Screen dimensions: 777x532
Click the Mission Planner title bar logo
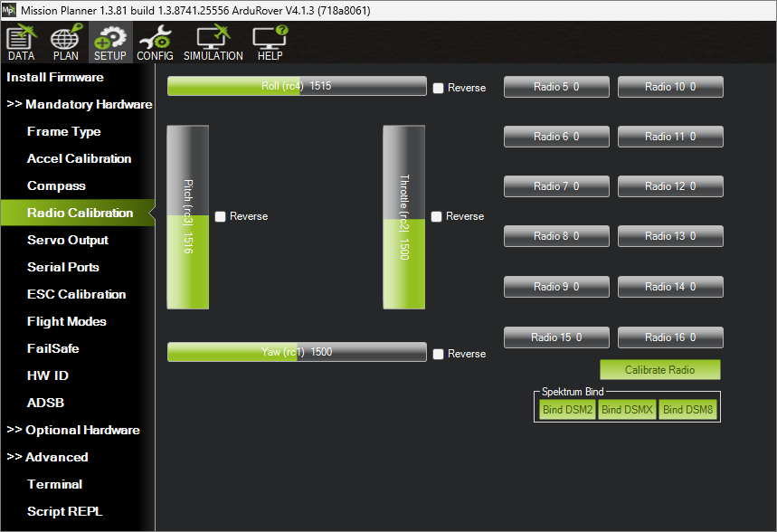click(9, 10)
